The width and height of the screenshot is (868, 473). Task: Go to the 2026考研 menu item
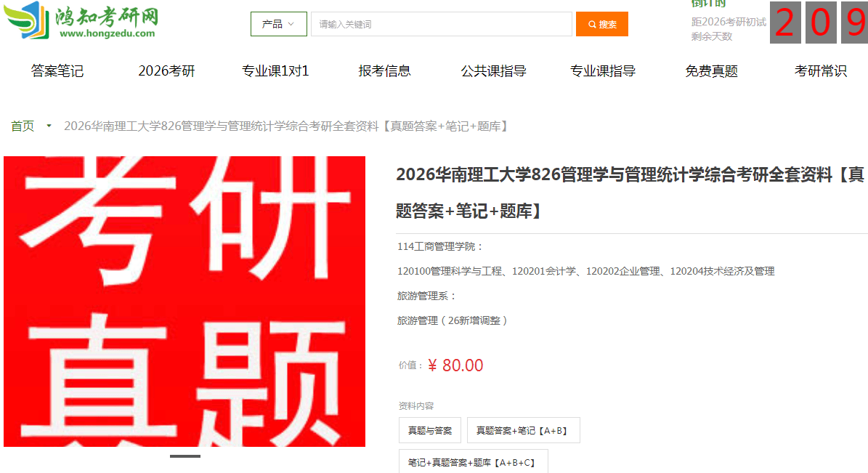click(x=166, y=71)
